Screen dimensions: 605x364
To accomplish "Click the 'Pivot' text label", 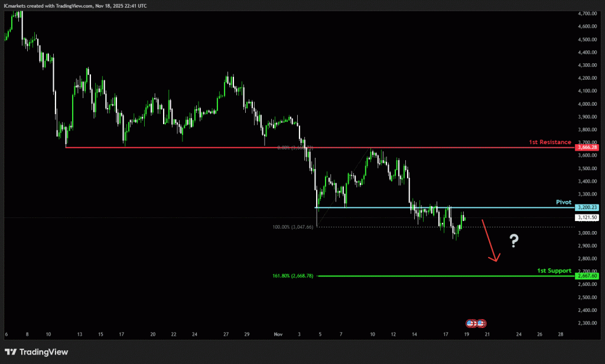I will 564,202.
